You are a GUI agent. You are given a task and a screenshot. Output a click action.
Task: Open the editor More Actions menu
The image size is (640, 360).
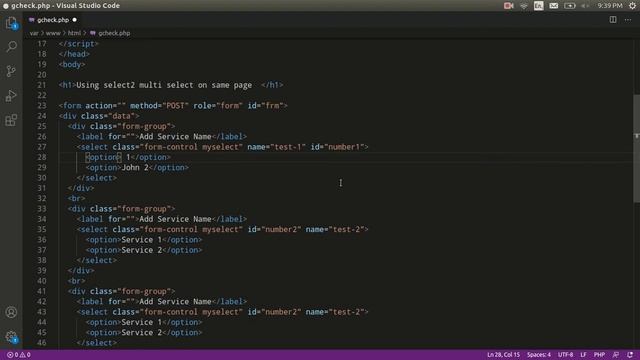click(628, 20)
